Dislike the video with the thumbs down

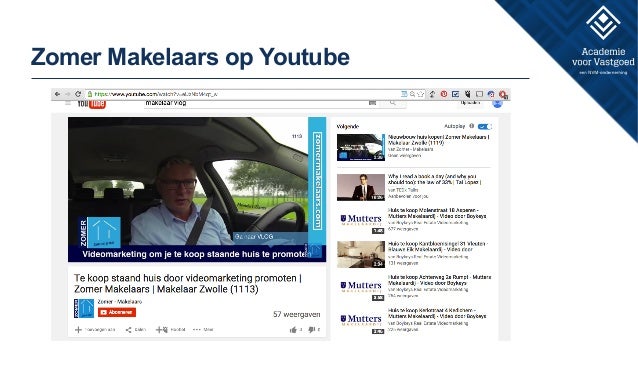pyautogui.click(x=312, y=330)
